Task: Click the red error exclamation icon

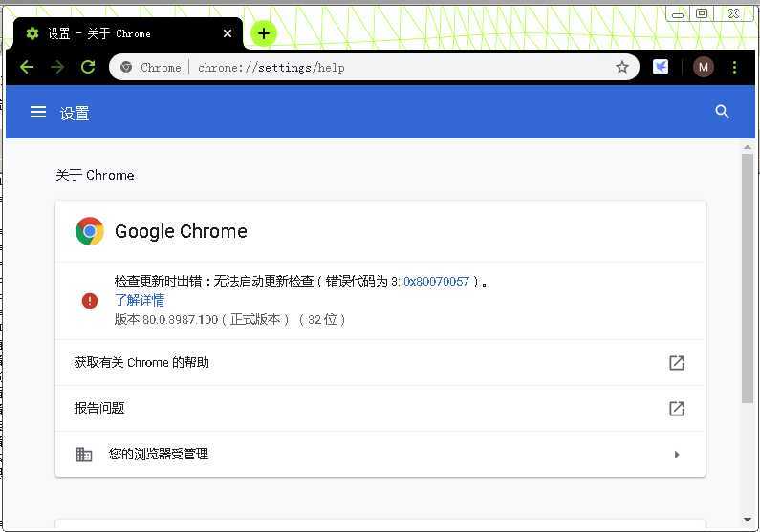Action: point(90,301)
